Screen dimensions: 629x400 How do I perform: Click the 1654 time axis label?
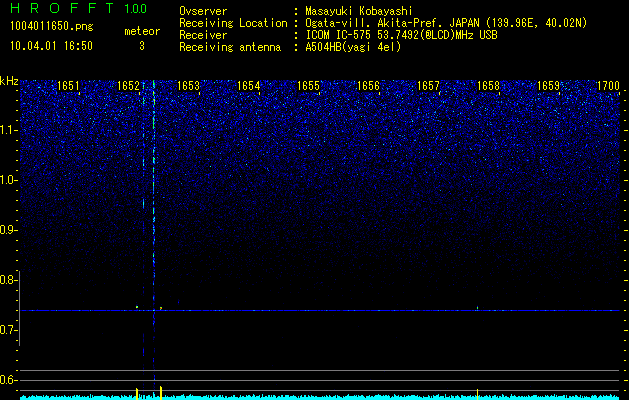pos(248,86)
